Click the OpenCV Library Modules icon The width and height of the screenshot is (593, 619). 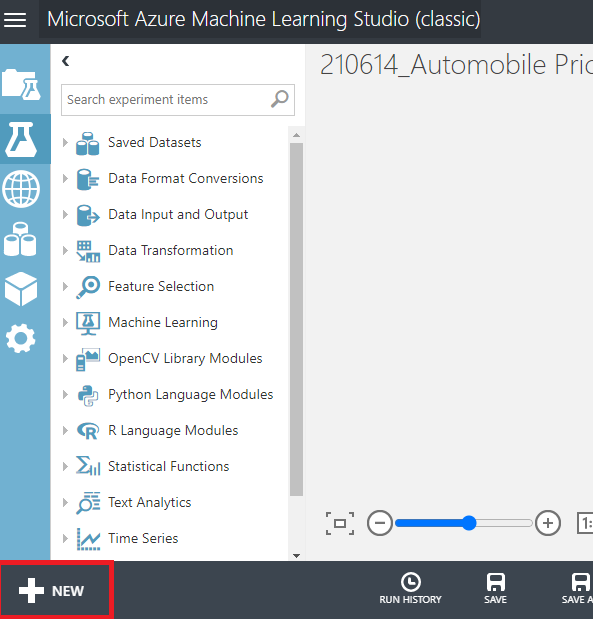pyautogui.click(x=88, y=360)
